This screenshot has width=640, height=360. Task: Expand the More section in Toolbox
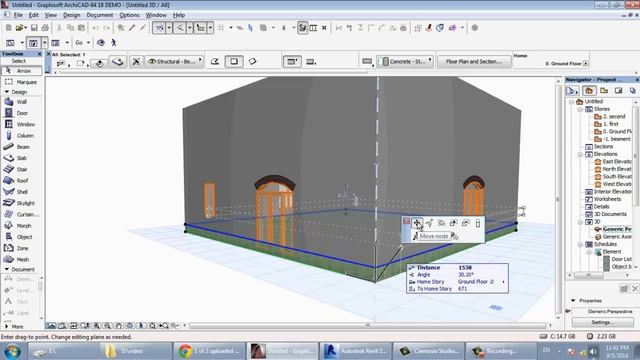click(x=7, y=327)
